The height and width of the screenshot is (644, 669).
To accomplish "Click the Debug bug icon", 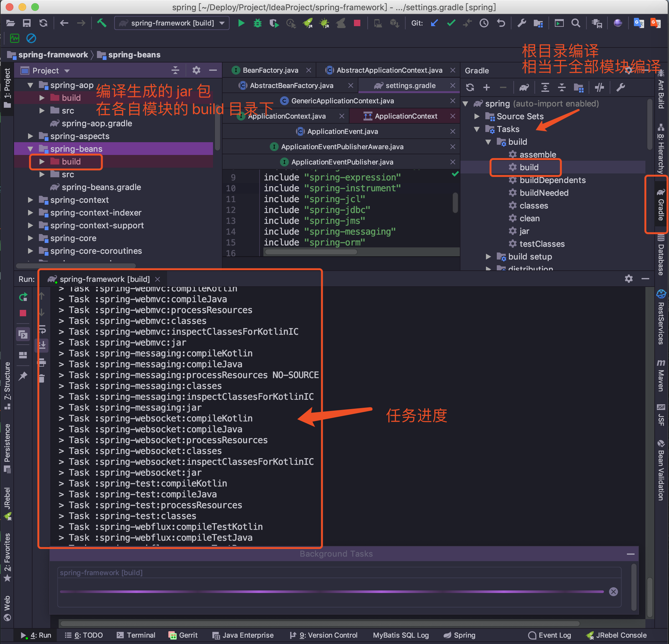I will click(x=257, y=23).
